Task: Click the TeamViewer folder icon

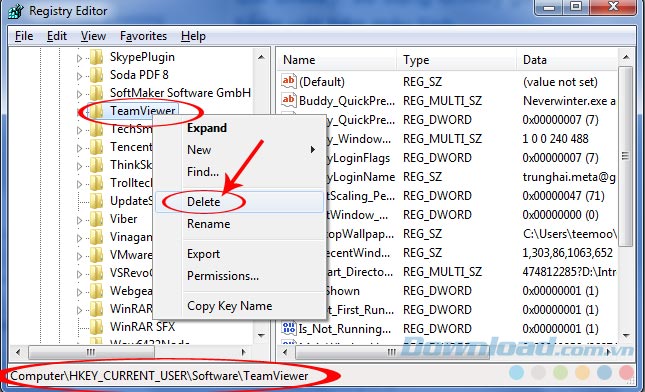Action: click(x=96, y=111)
